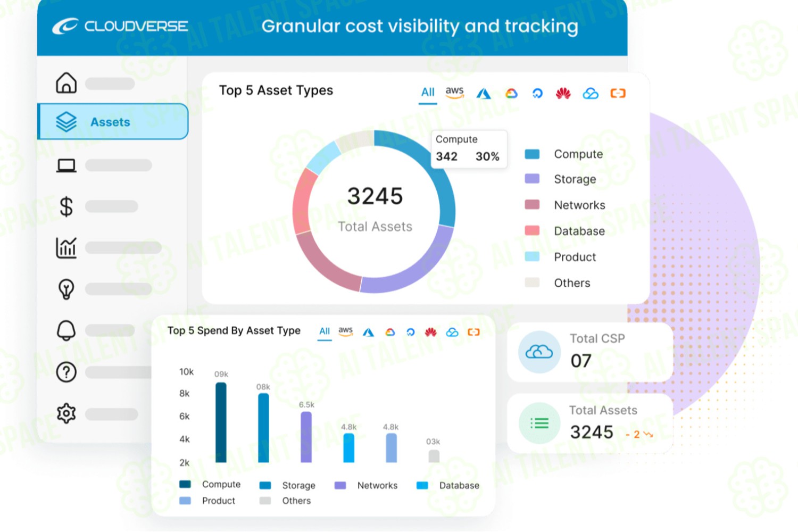Click the Database label in bar chart legend
Screen dimensions: 798x532
coord(459,485)
